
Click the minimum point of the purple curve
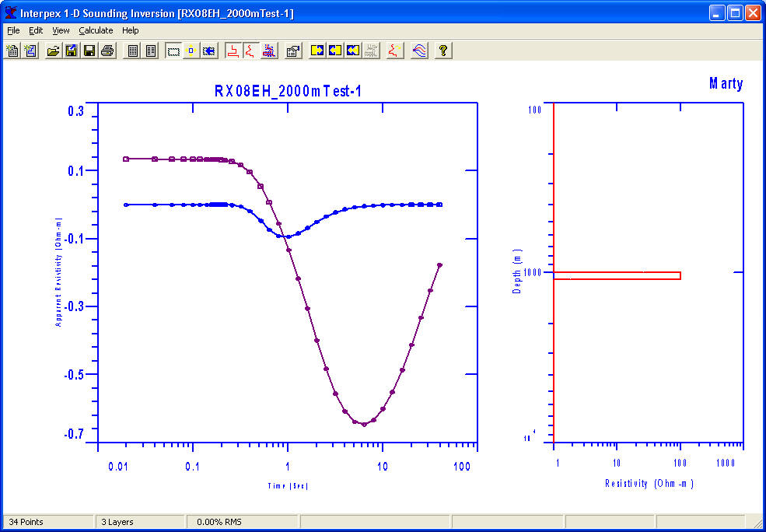pos(364,424)
